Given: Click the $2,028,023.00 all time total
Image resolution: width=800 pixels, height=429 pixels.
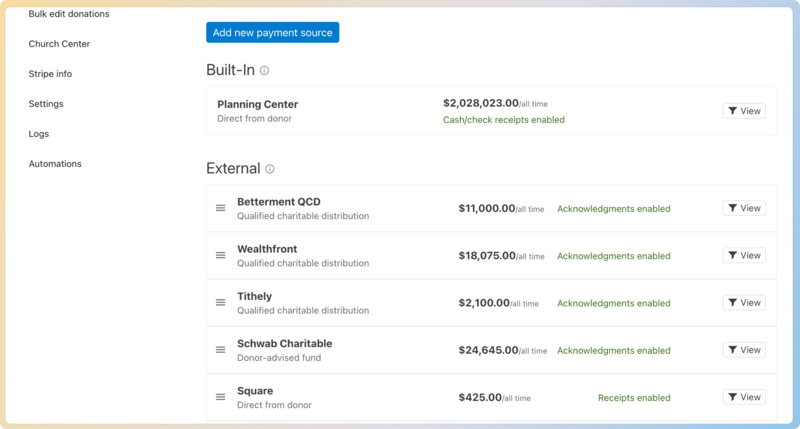Looking at the screenshot, I should tap(495, 104).
